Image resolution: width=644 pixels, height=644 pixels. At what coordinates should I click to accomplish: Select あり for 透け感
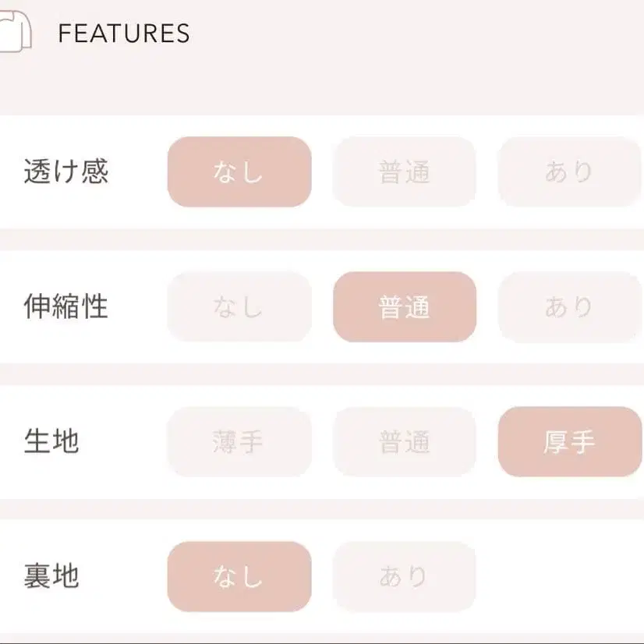[570, 172]
